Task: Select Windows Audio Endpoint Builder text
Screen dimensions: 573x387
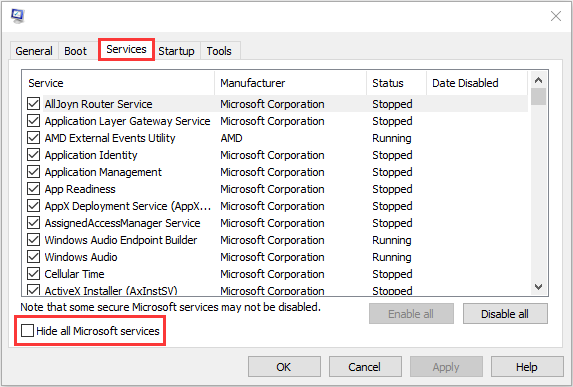Action: tap(121, 240)
